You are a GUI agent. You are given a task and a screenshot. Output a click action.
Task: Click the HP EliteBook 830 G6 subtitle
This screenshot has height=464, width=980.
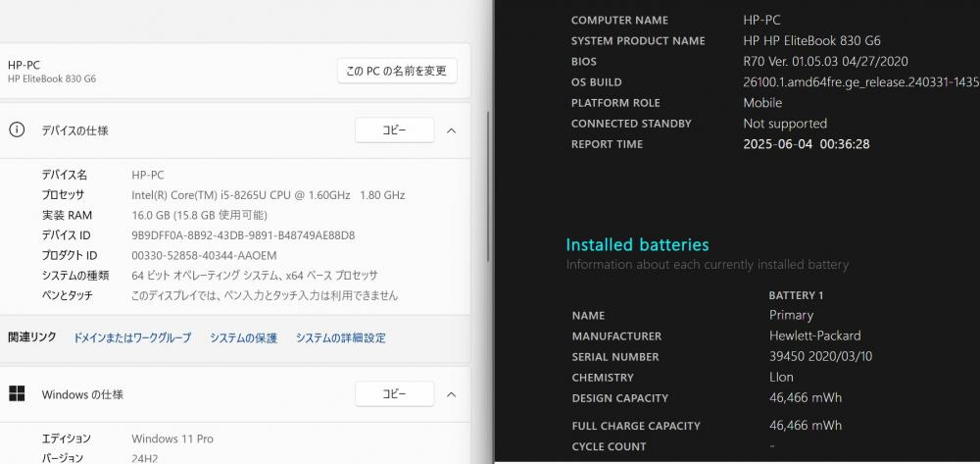click(x=52, y=78)
